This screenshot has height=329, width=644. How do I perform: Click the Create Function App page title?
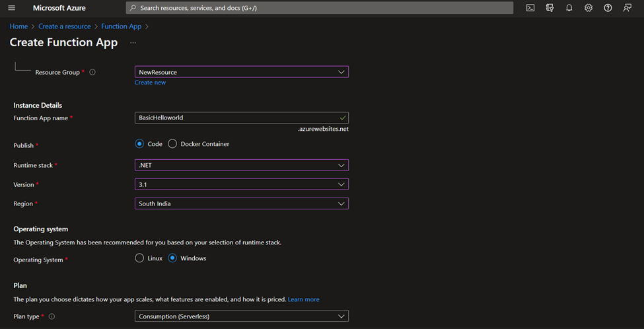(x=63, y=42)
